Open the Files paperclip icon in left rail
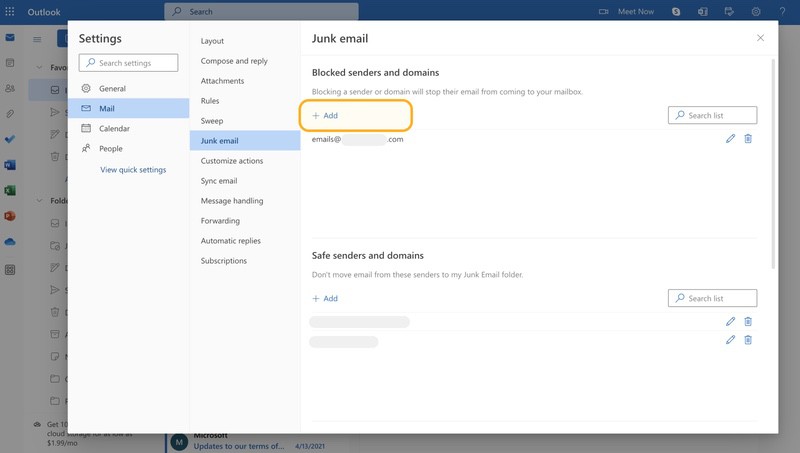The image size is (800, 453). pos(10,114)
